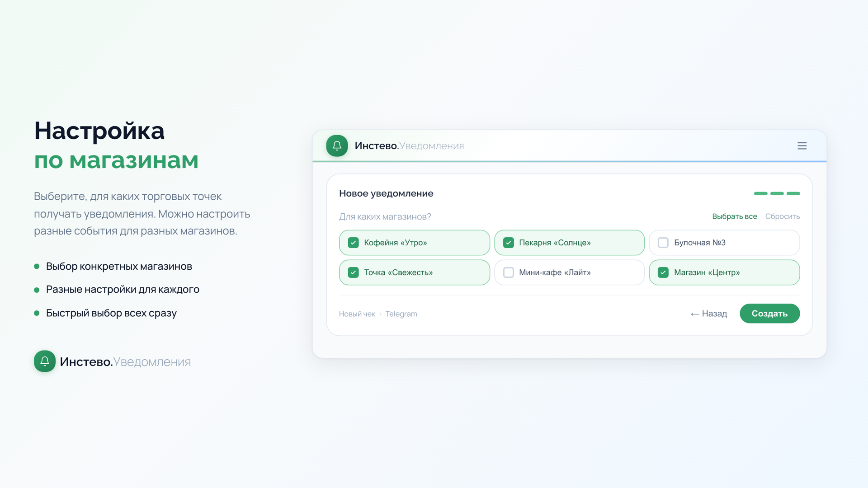Screen dimensions: 868x488
Task: Click the last progress step dash
Action: click(x=793, y=193)
